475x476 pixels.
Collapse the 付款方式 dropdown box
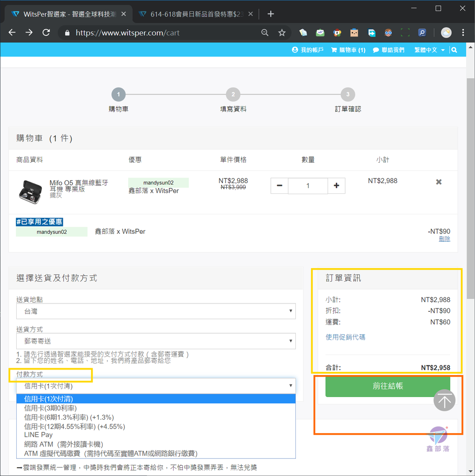[x=156, y=386]
